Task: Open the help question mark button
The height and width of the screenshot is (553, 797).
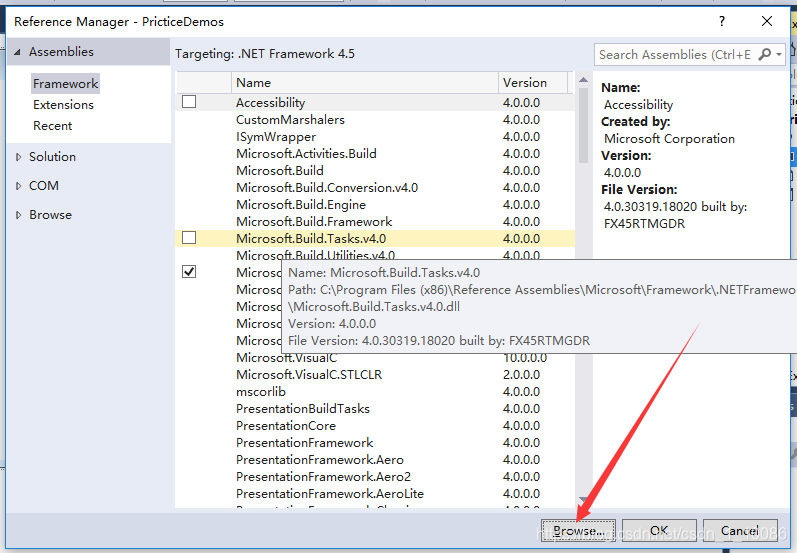Action: point(722,21)
